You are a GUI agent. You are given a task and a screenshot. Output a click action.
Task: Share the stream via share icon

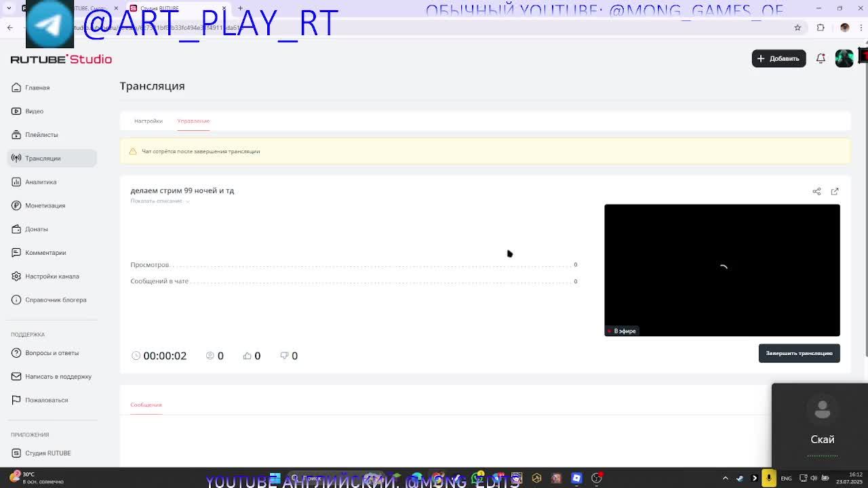pyautogui.click(x=816, y=192)
